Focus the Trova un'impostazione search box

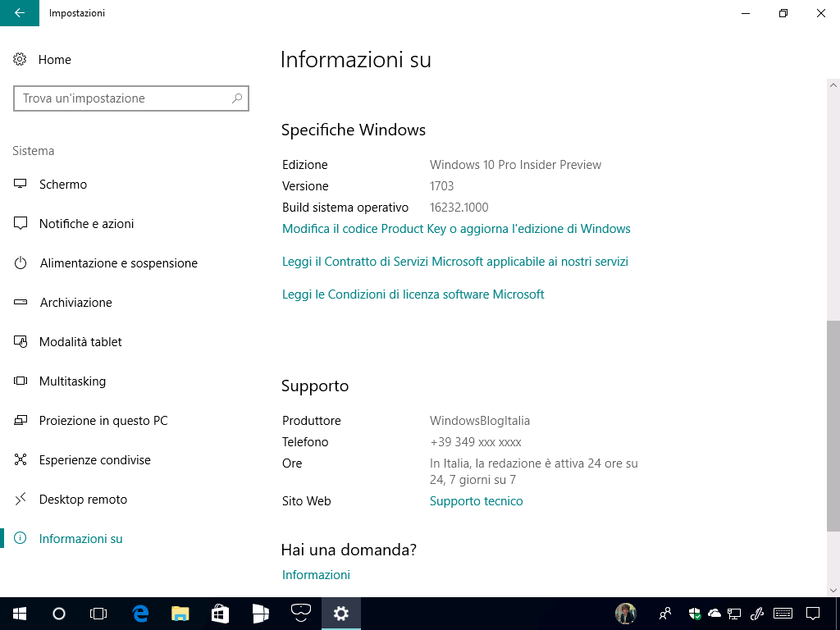[130, 98]
